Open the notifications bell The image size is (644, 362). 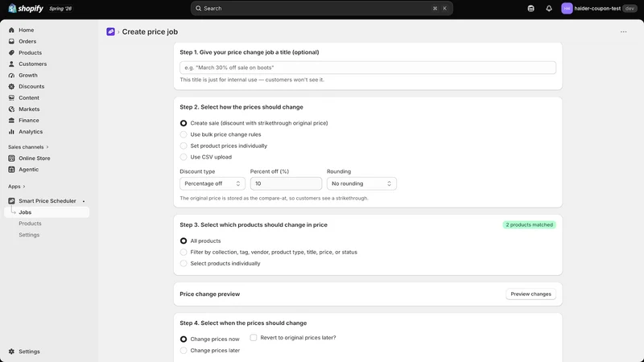pos(549,8)
